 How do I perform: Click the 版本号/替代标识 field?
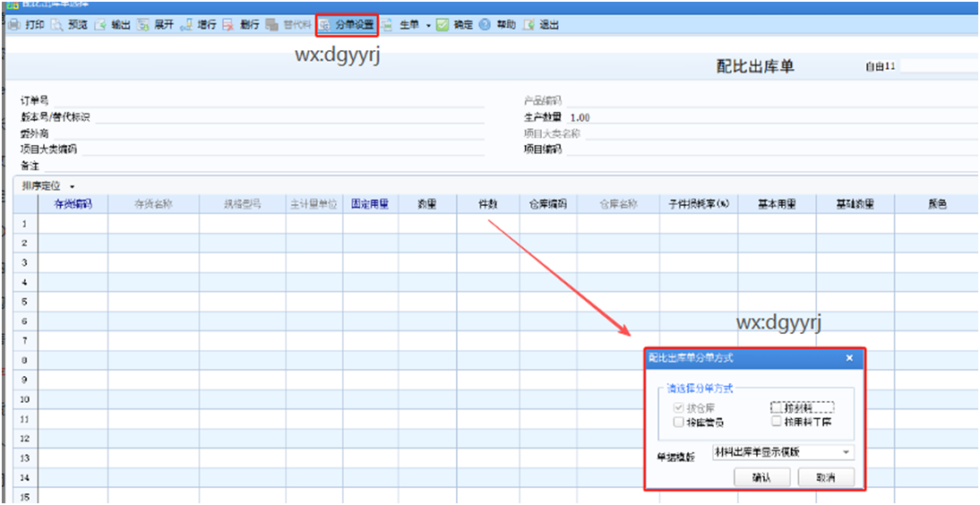pyautogui.click(x=290, y=117)
